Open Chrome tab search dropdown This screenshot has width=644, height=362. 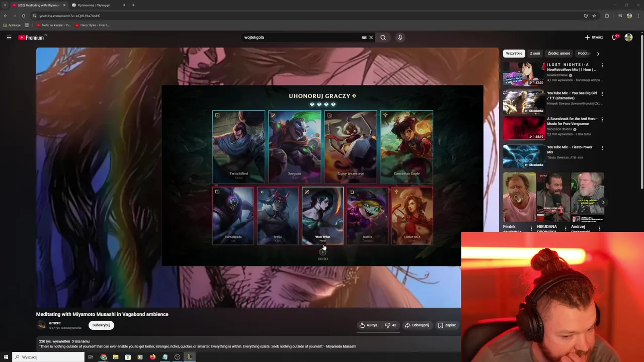pyautogui.click(x=5, y=5)
